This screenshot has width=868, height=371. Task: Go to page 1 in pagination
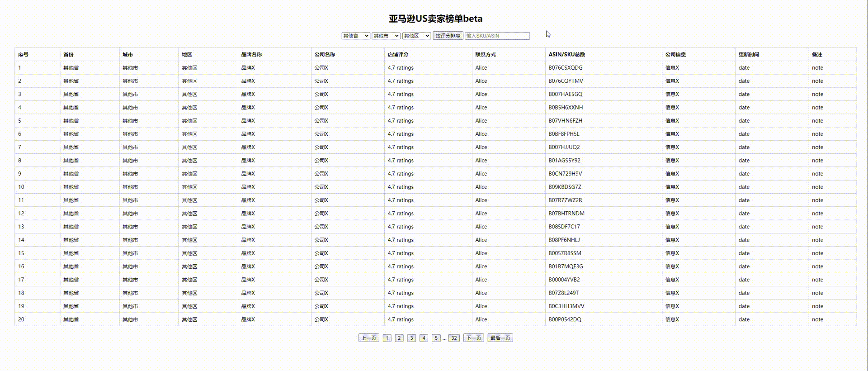[387, 338]
